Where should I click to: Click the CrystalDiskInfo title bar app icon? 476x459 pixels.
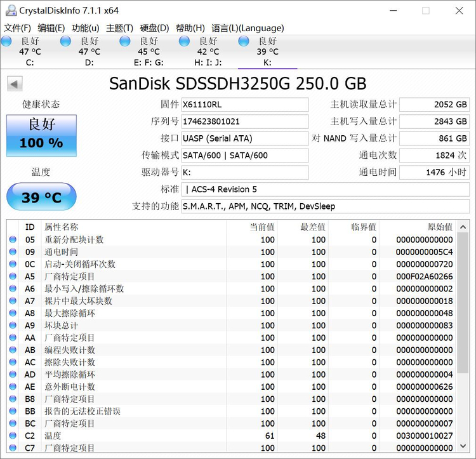click(x=10, y=11)
